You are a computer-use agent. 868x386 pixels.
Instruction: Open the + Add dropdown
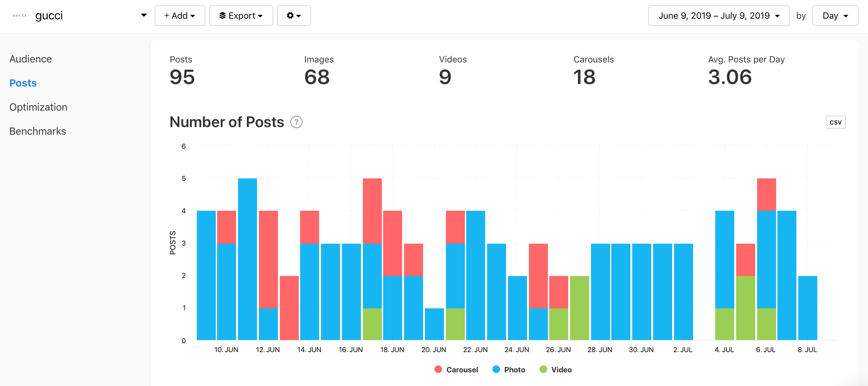coord(180,16)
